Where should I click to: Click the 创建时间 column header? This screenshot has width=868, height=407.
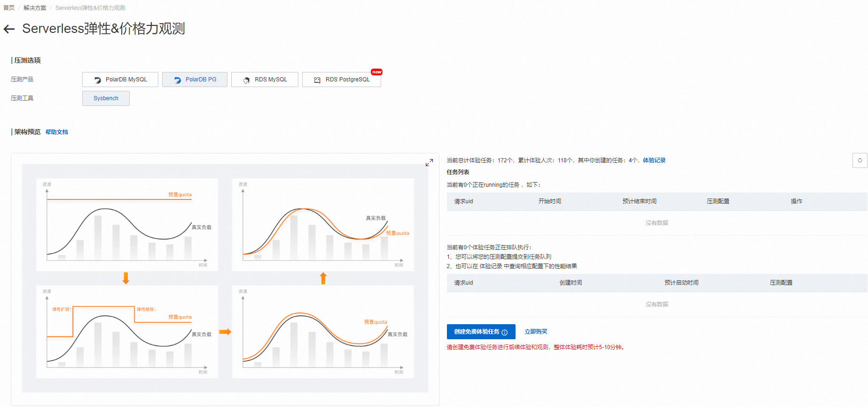571,283
